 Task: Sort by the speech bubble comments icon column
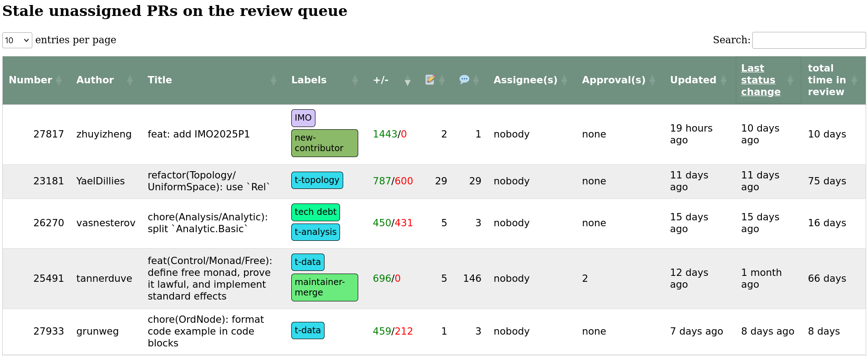click(x=464, y=80)
